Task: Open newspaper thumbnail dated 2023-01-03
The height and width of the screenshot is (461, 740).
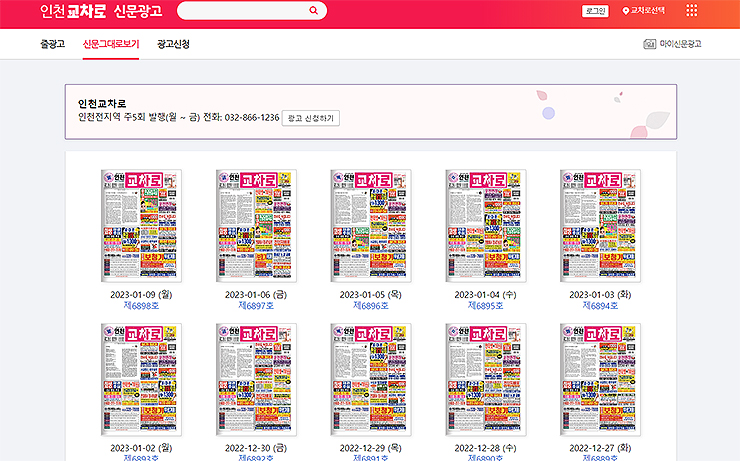Action: click(600, 226)
